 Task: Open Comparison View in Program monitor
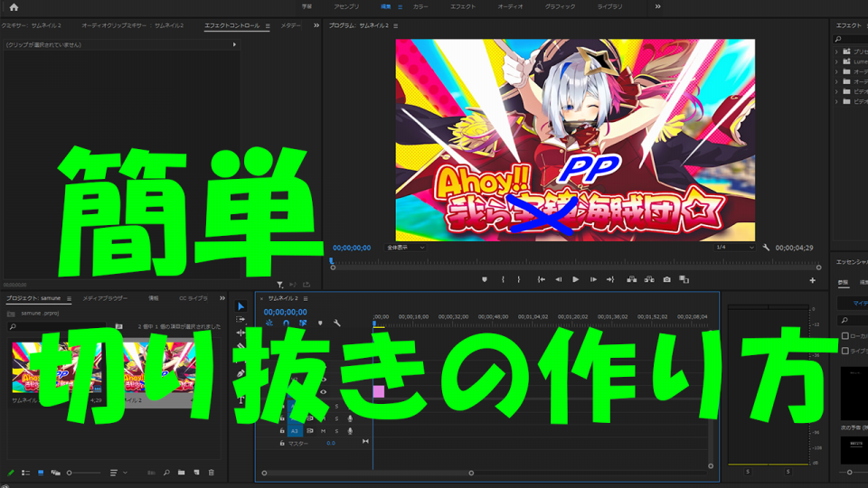[684, 280]
